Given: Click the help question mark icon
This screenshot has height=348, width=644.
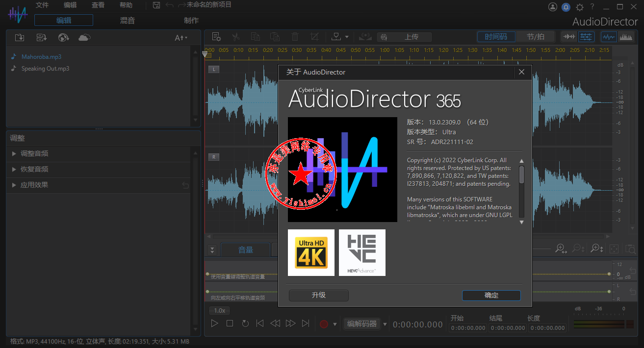Looking at the screenshot, I should [592, 7].
